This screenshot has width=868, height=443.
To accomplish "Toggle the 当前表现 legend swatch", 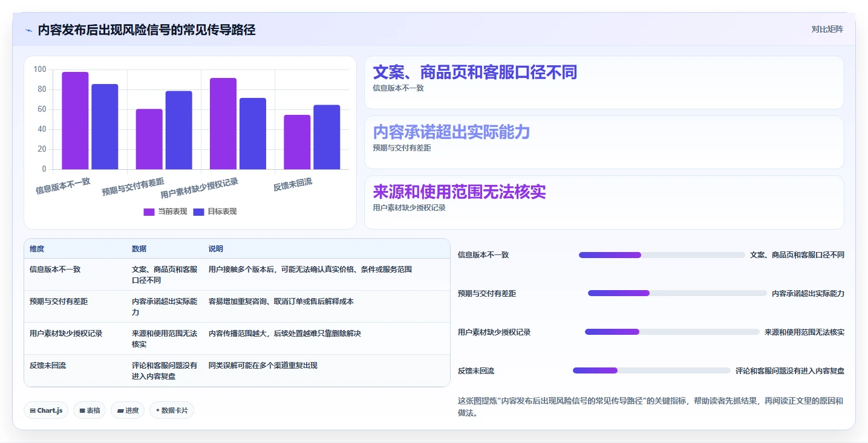I will (x=149, y=212).
